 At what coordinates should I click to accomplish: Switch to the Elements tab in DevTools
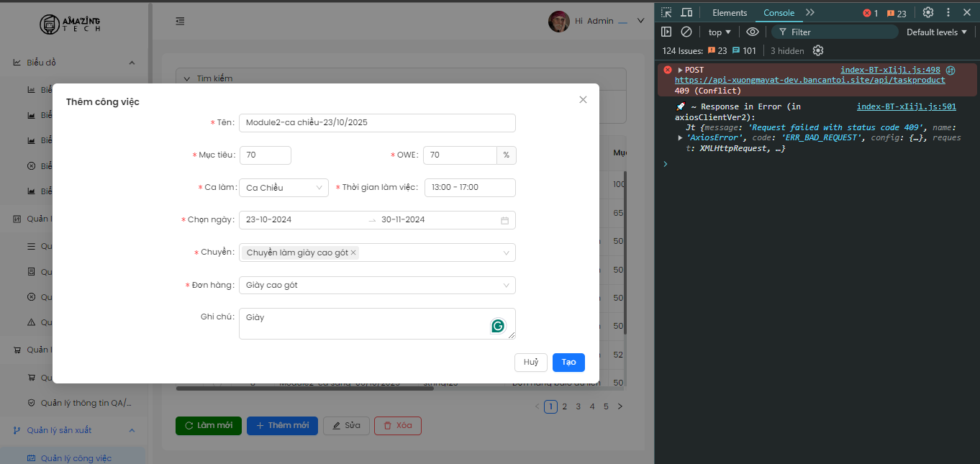pyautogui.click(x=730, y=12)
